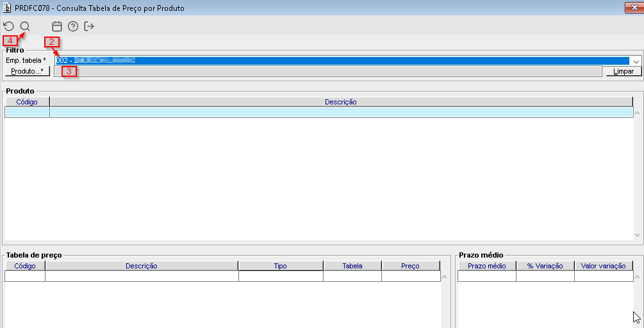Click the Valor variação column header

pyautogui.click(x=604, y=266)
